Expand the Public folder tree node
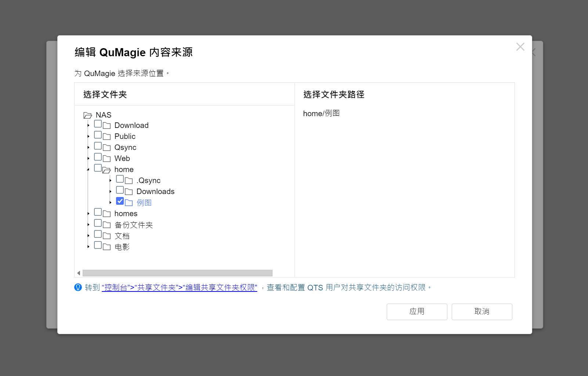 click(x=88, y=136)
